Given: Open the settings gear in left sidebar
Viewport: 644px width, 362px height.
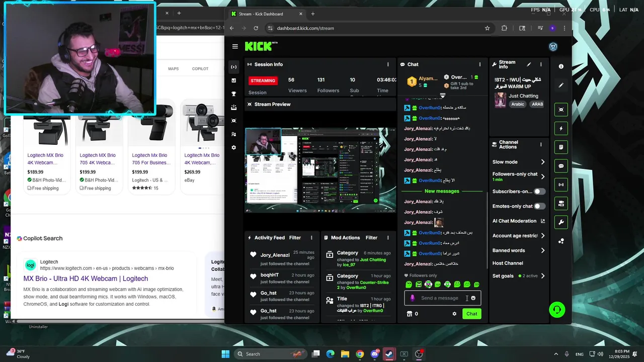Looking at the screenshot, I should 233,147.
